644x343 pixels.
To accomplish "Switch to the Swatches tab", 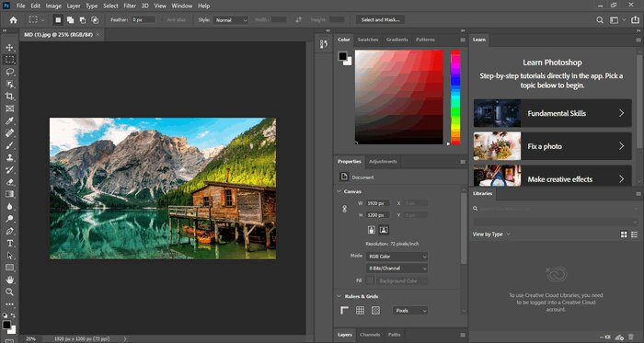I will pos(368,40).
